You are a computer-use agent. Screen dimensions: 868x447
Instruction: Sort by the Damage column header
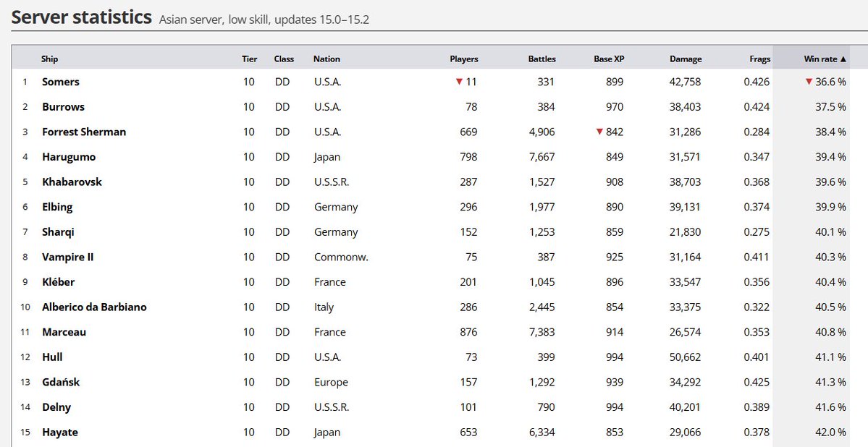(686, 59)
